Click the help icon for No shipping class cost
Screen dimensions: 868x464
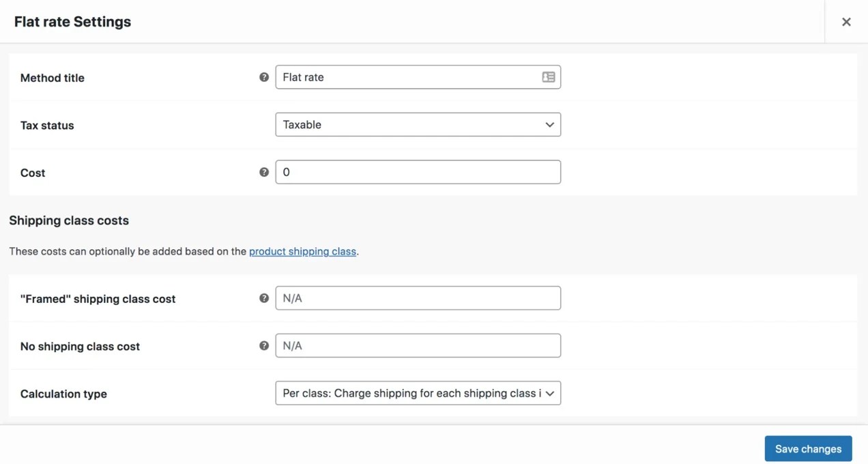pyautogui.click(x=264, y=345)
